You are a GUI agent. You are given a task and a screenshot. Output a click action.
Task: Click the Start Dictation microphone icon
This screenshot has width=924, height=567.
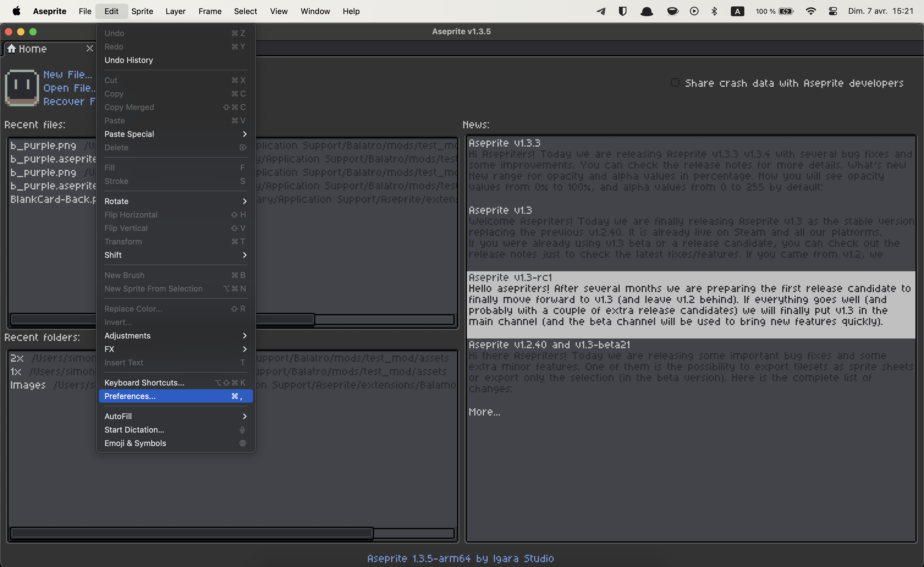242,430
